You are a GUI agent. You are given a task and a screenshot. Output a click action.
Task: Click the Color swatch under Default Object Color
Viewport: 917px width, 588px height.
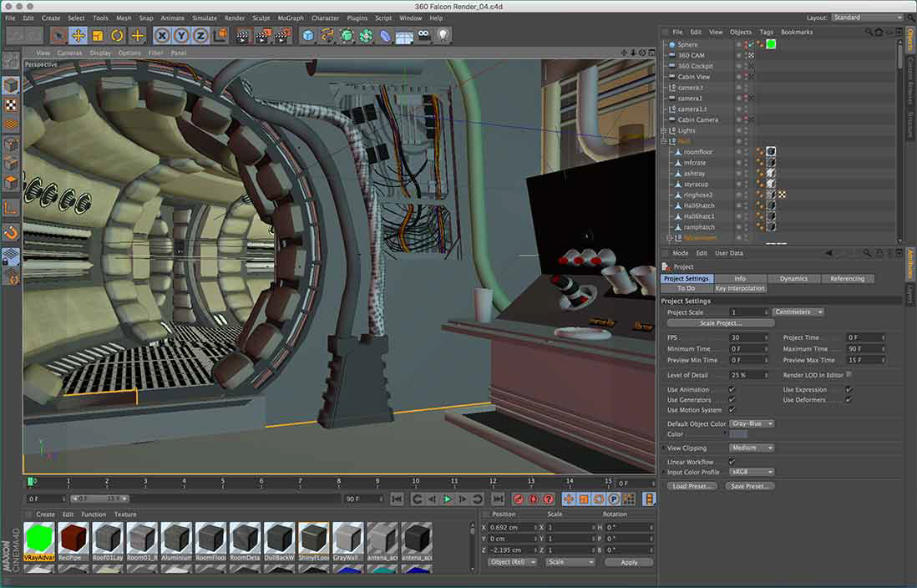(x=738, y=434)
